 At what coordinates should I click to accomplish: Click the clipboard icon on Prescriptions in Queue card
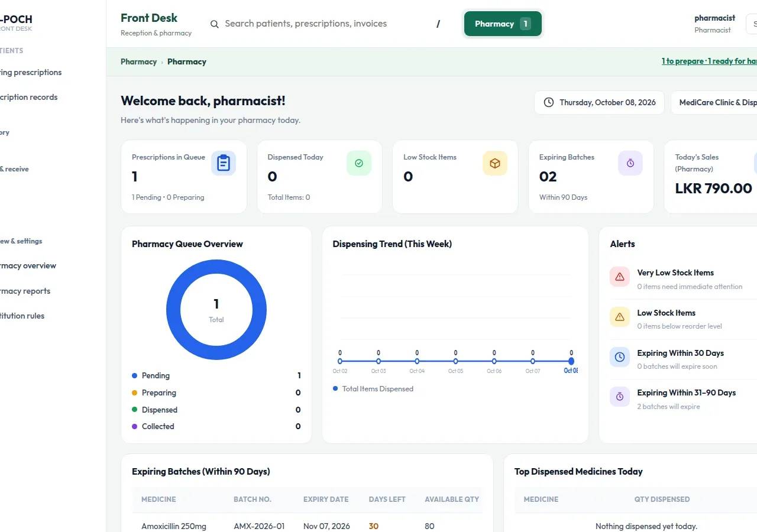224,163
